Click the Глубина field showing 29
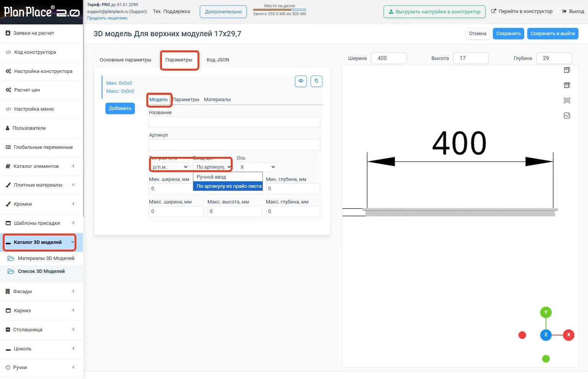 click(554, 58)
